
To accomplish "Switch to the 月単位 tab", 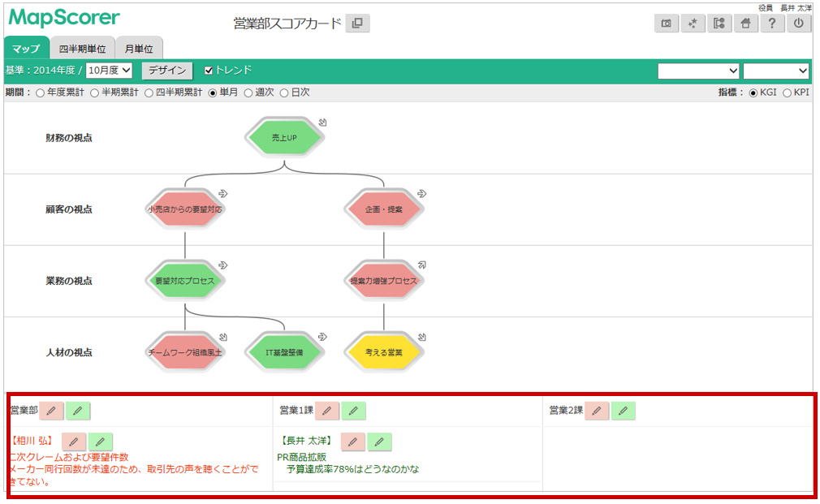I will (x=139, y=49).
